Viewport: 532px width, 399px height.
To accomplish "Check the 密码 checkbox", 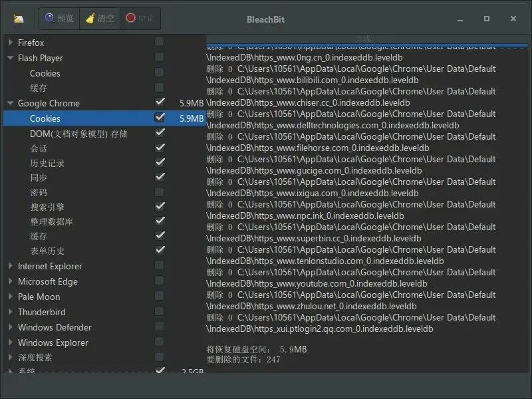I will point(159,192).
